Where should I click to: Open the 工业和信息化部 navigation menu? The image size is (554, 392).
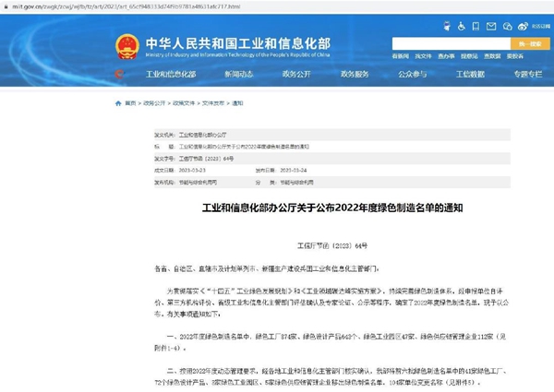(171, 74)
